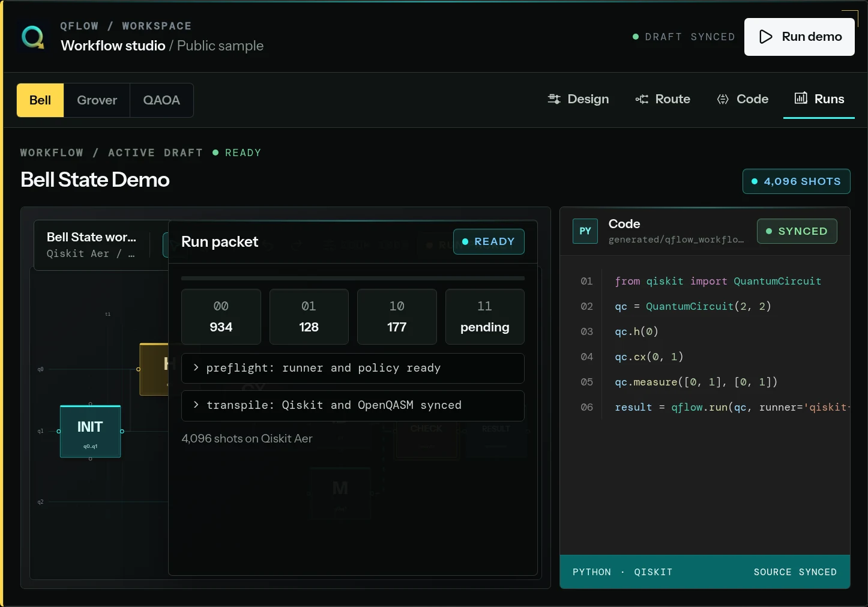Click the Run packet progress bar
868x607 pixels.
point(353,279)
